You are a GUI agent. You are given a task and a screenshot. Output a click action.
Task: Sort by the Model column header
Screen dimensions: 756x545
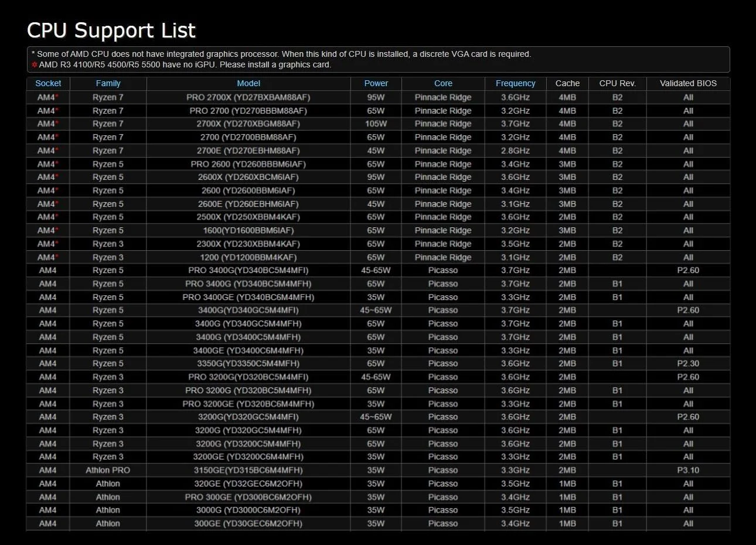click(x=248, y=83)
